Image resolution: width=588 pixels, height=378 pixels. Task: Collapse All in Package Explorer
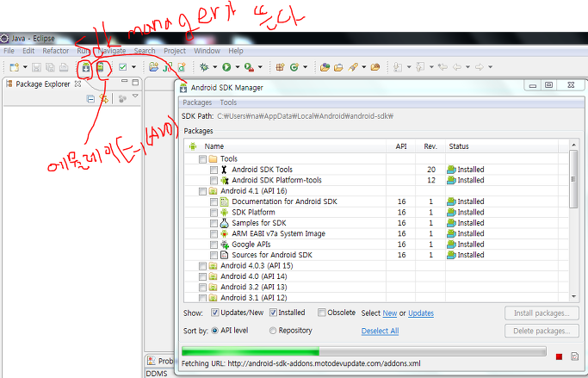click(x=90, y=99)
